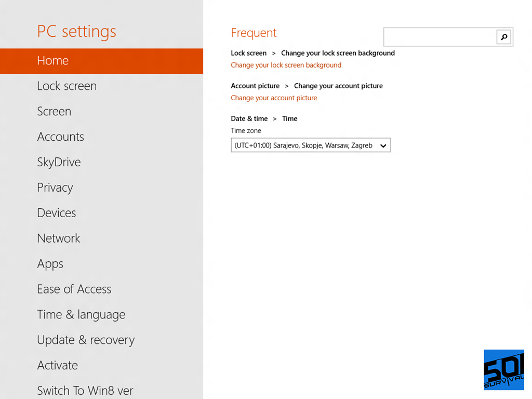Click the 'PC settings' title
Viewport: 532px width, 399px height.
point(77,32)
